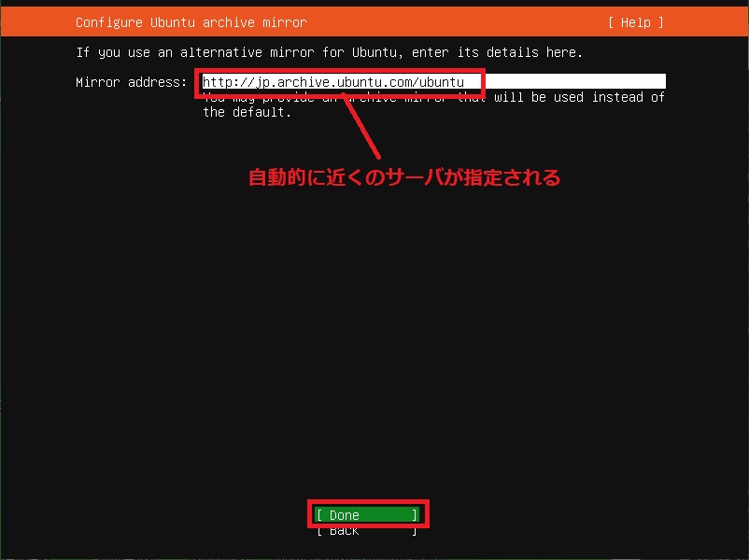This screenshot has width=749, height=560.
Task: Select the 'Mirror address:' label
Action: (x=132, y=82)
